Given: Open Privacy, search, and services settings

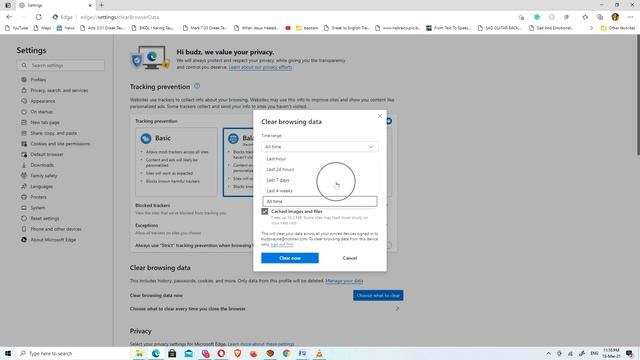Looking at the screenshot, I should [59, 90].
